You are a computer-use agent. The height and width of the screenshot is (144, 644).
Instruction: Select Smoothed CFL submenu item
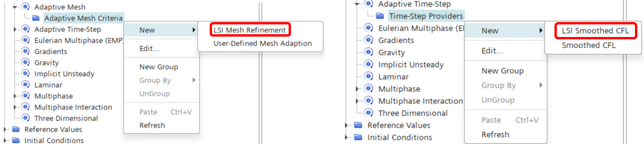coord(589,45)
